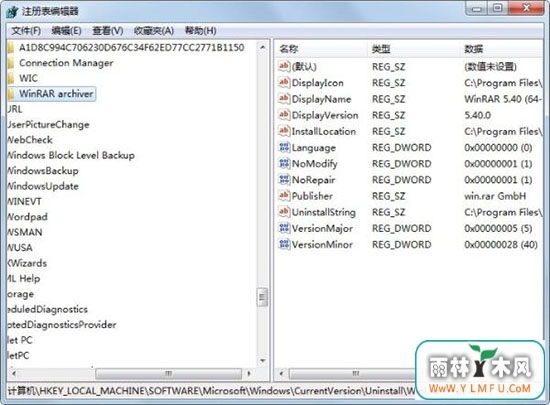Viewport: 550px width, 405px height.
Task: Open the 帮助(H) menu
Action: 200,31
